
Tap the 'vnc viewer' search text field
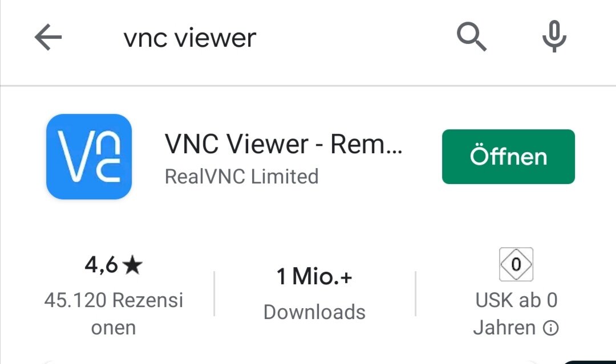coord(190,38)
